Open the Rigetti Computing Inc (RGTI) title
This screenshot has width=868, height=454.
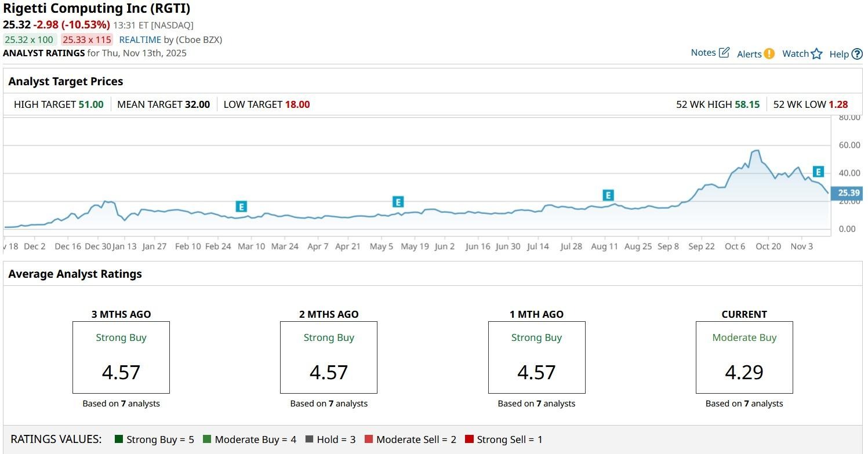pos(97,9)
